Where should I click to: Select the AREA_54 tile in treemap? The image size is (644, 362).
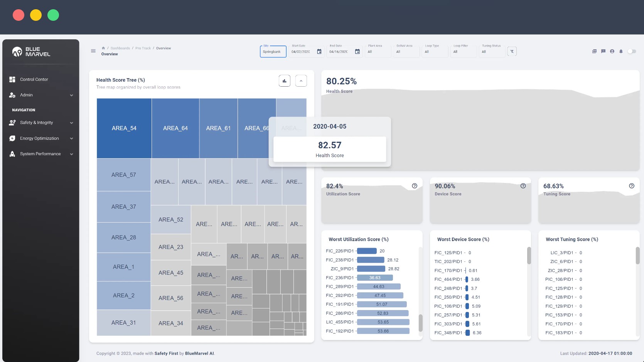click(x=124, y=128)
